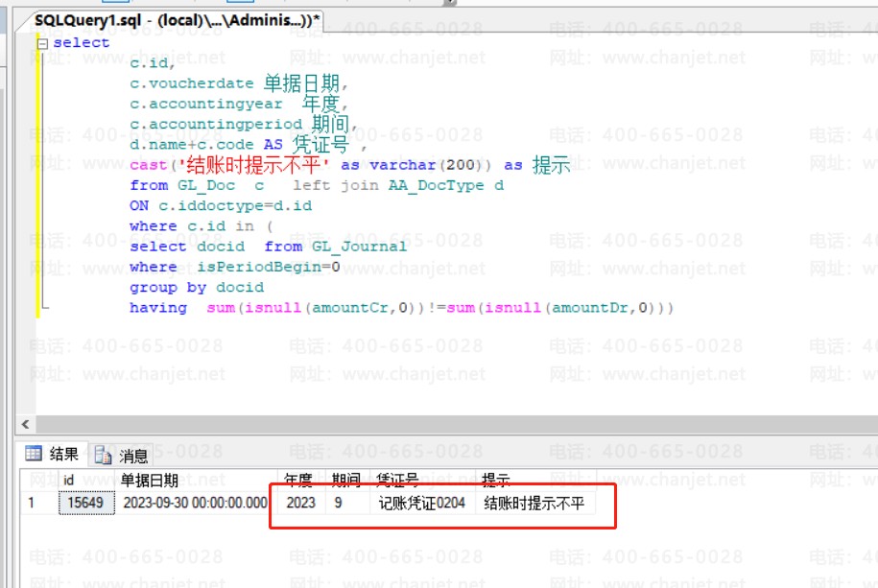This screenshot has height=588, width=878.
Task: Click the group by docid line
Action: 197,287
